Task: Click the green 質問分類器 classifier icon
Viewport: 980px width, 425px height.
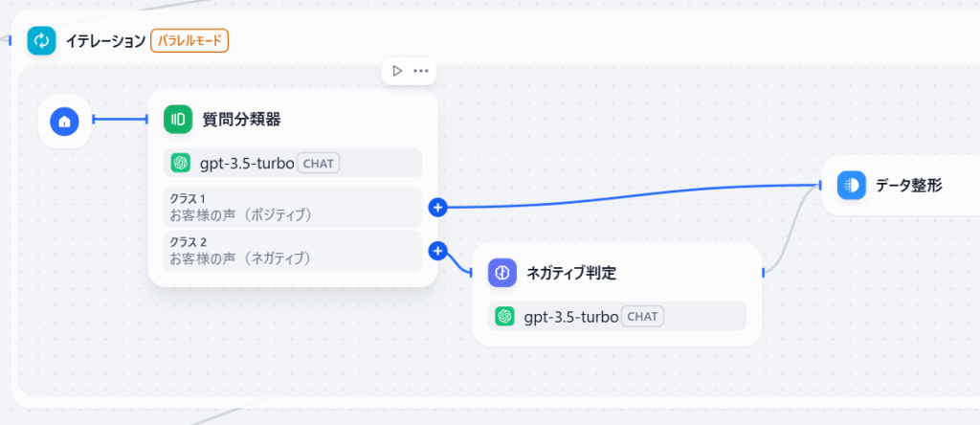Action: tap(178, 119)
